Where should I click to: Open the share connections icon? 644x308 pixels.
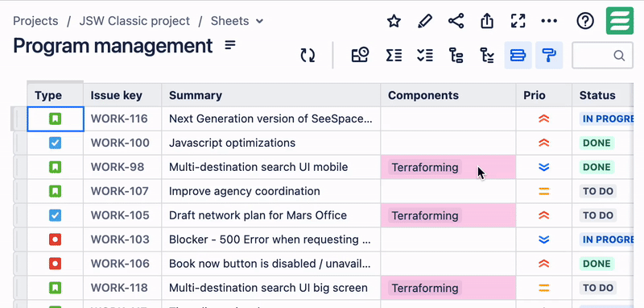(x=456, y=21)
